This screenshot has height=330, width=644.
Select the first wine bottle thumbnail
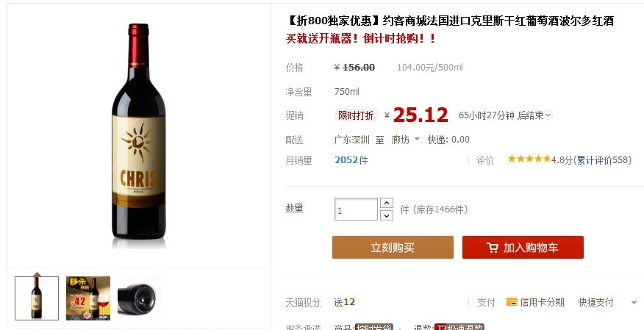(37, 298)
